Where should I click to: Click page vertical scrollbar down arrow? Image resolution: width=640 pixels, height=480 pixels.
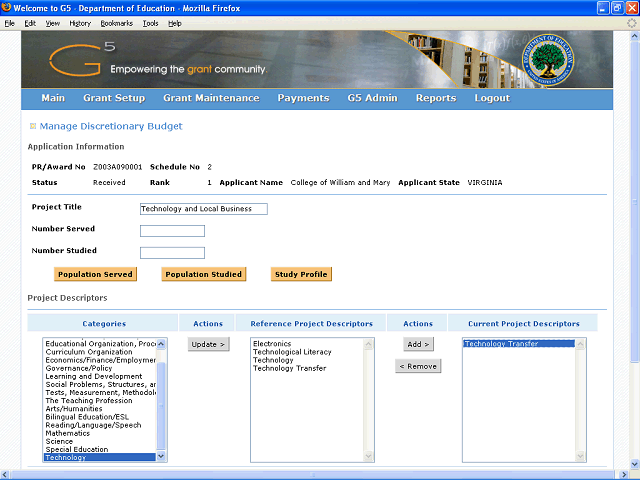click(635, 464)
